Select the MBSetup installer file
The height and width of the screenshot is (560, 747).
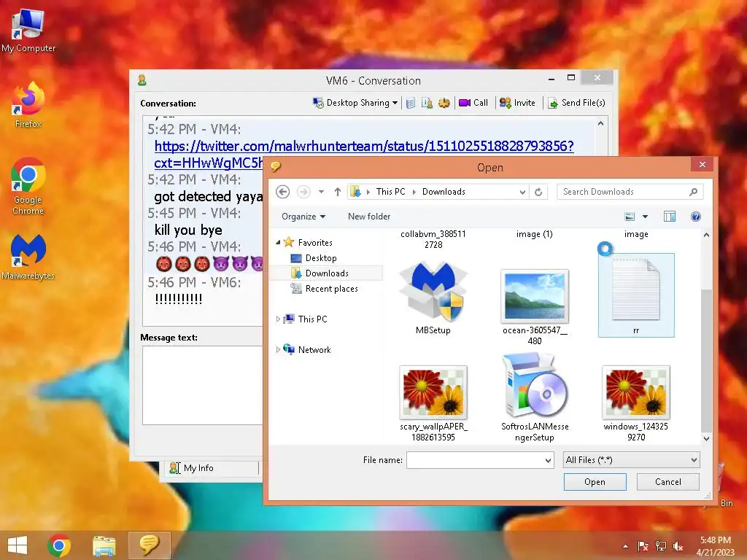(x=433, y=297)
